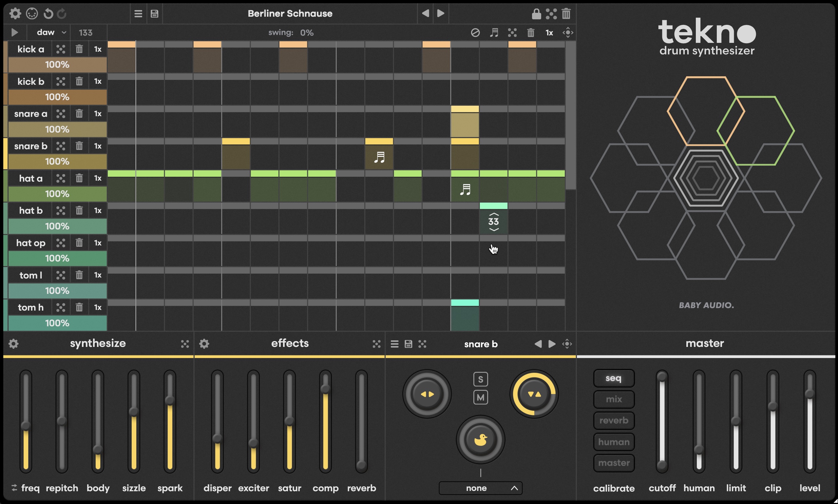
Task: Delete the snare a track pattern via trash icon
Action: pyautogui.click(x=79, y=114)
